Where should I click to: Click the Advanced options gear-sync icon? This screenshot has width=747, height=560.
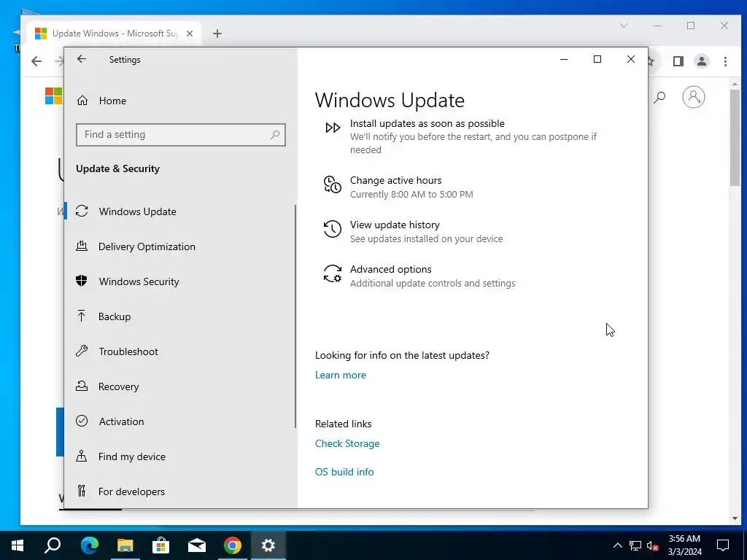(x=332, y=274)
